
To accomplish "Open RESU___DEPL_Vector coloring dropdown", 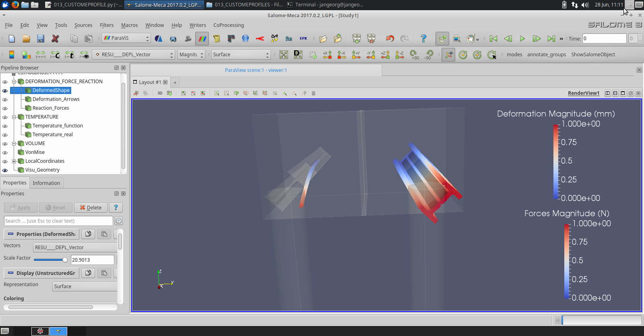I will pos(133,55).
